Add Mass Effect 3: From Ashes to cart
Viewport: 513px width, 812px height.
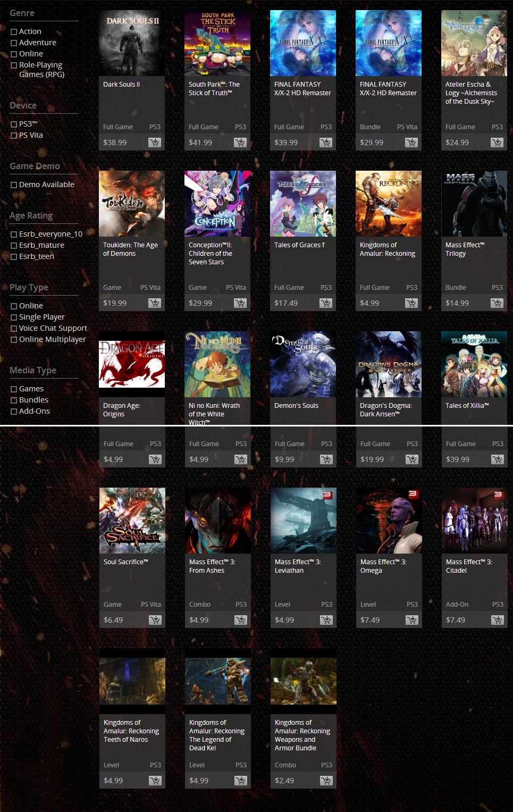tap(241, 620)
